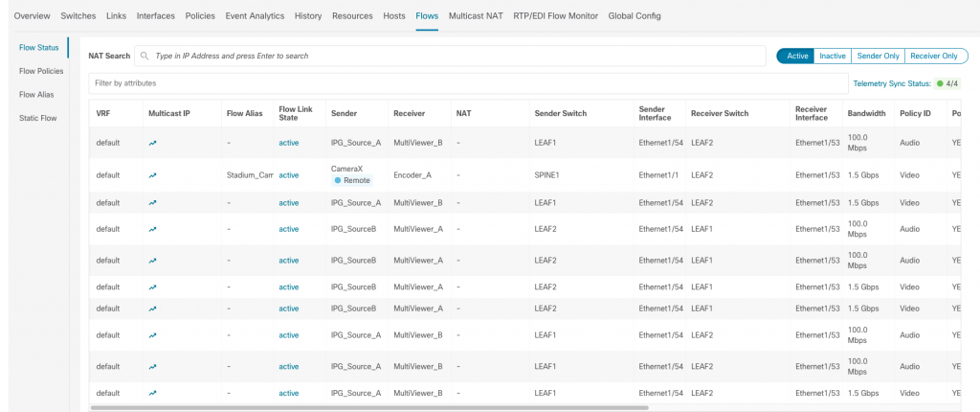Open the History tab
The height and width of the screenshot is (412, 980).
(x=308, y=15)
